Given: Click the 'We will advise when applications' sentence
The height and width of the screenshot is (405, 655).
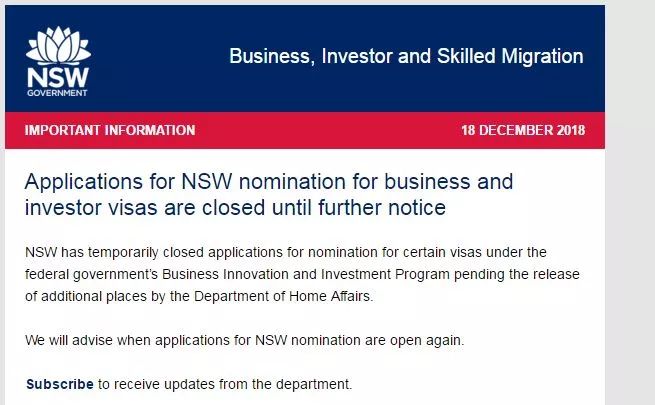Looking at the screenshot, I should pos(245,340).
